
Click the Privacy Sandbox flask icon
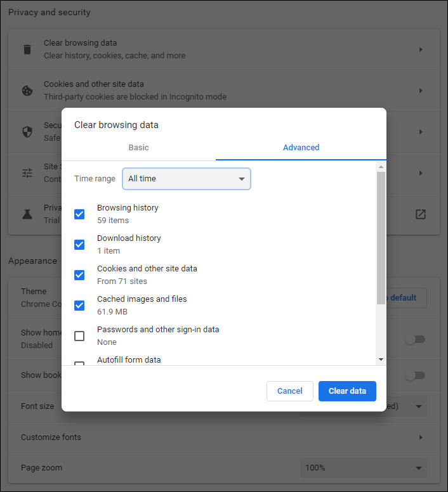(27, 214)
